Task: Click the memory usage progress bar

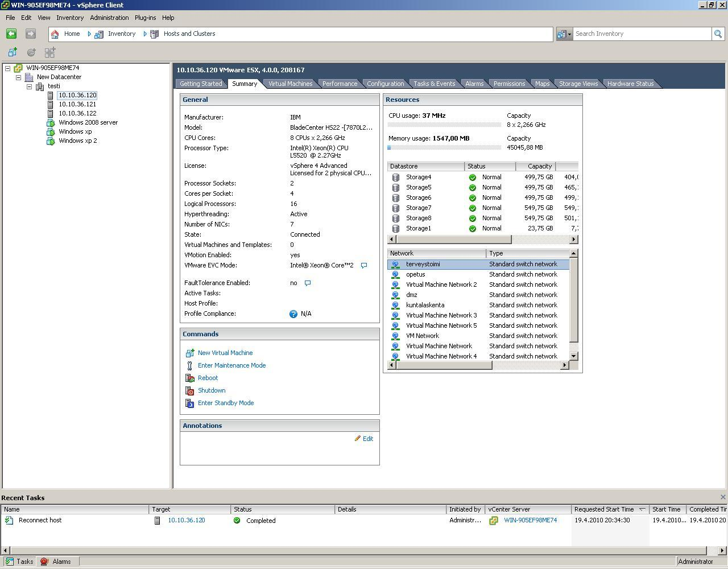Action: [x=445, y=147]
